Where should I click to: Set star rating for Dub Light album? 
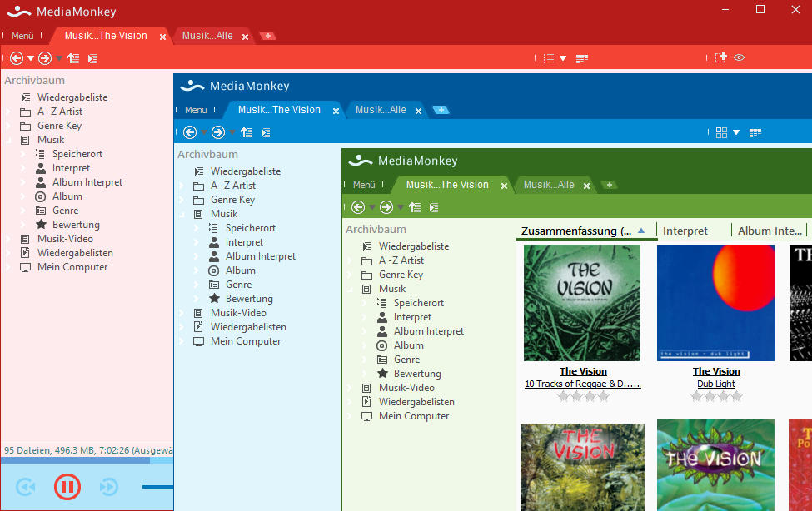717,397
